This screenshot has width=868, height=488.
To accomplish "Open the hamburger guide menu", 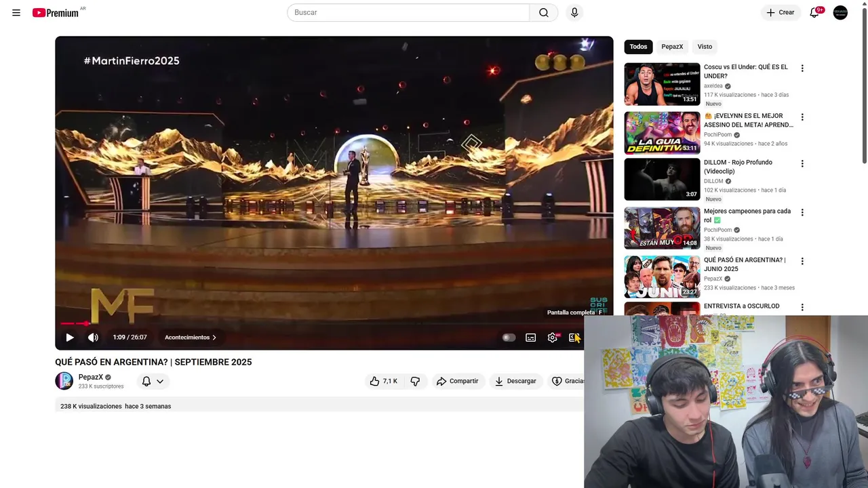I will click(x=16, y=12).
